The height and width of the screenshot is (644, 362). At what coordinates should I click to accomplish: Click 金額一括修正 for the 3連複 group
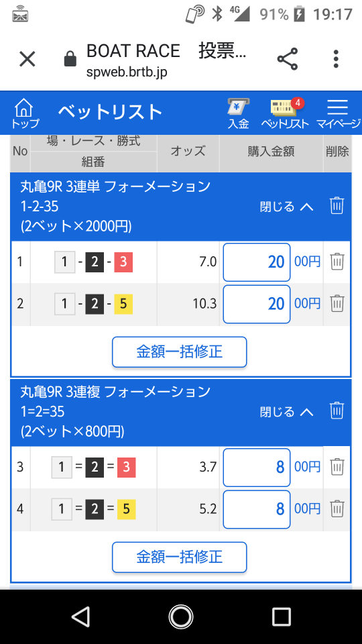(x=180, y=557)
